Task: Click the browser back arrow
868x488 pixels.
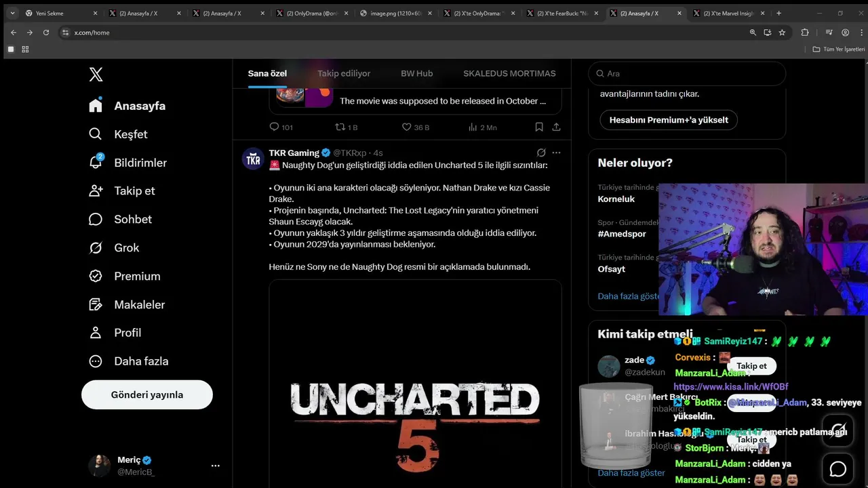Action: [13, 33]
